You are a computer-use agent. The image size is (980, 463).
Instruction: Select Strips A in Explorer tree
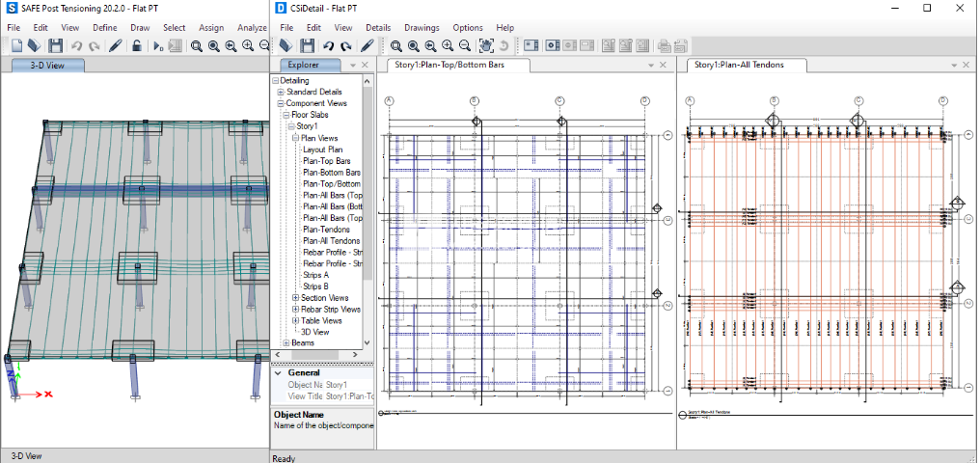click(315, 275)
